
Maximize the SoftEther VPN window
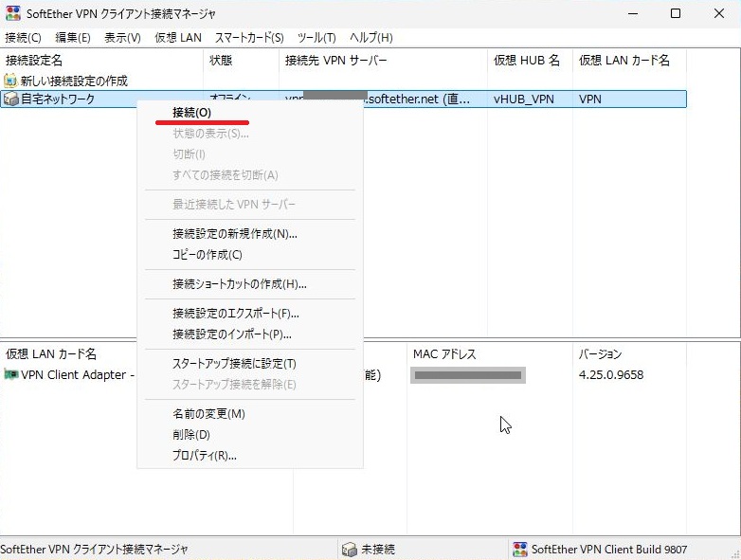[x=676, y=13]
